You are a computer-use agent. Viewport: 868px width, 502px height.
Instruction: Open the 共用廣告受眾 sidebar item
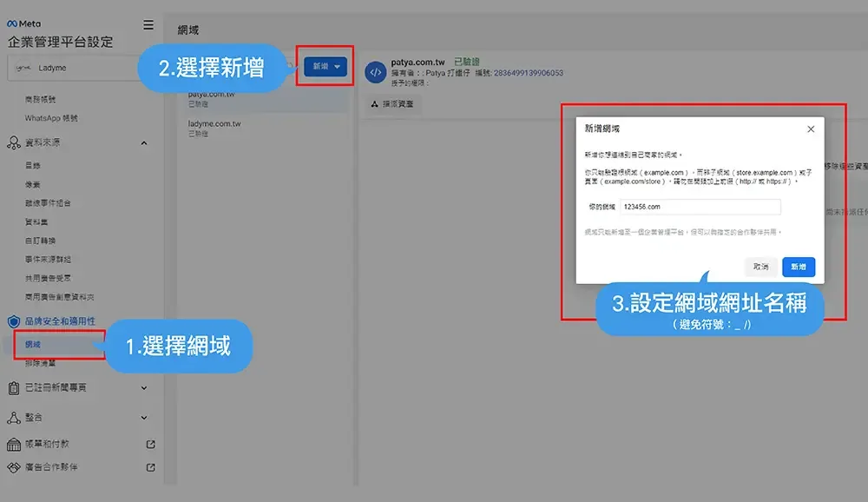(x=48, y=278)
